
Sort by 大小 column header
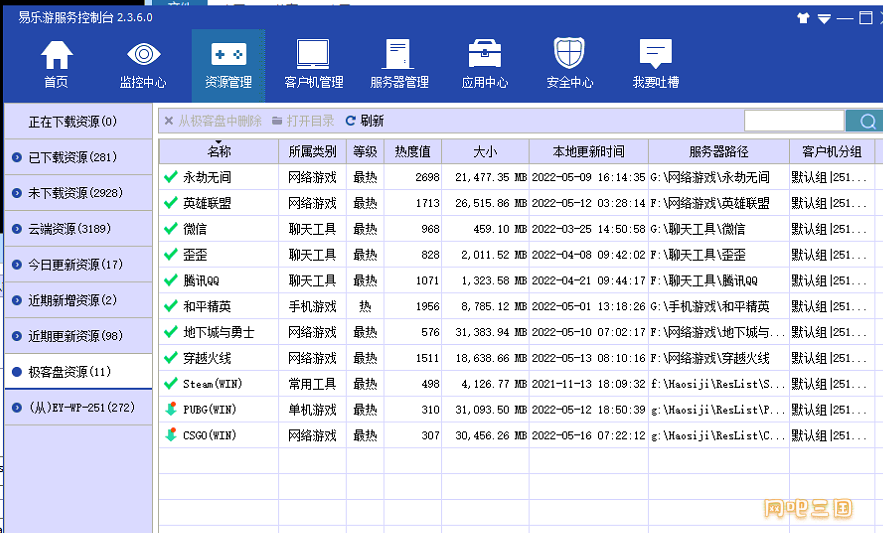[x=485, y=152]
